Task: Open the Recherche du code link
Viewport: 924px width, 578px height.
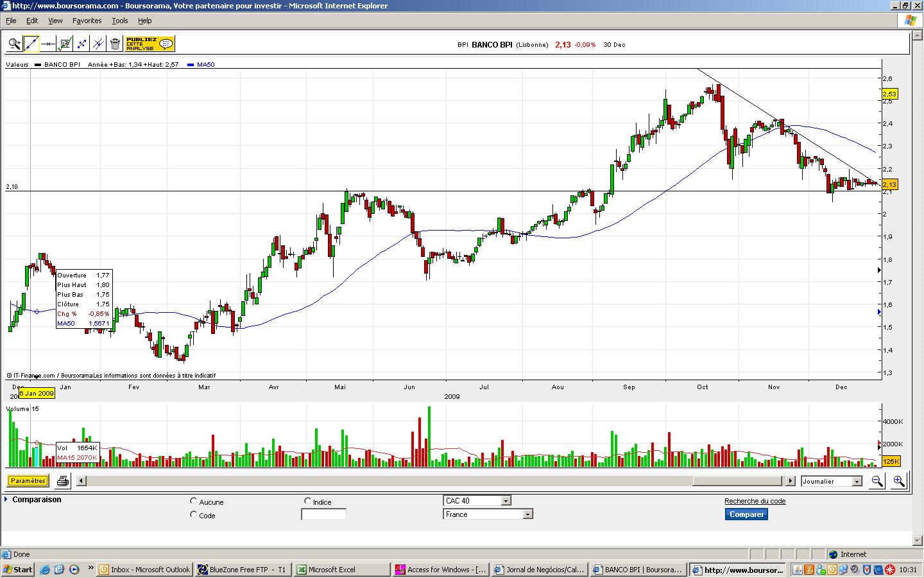Action: tap(755, 501)
